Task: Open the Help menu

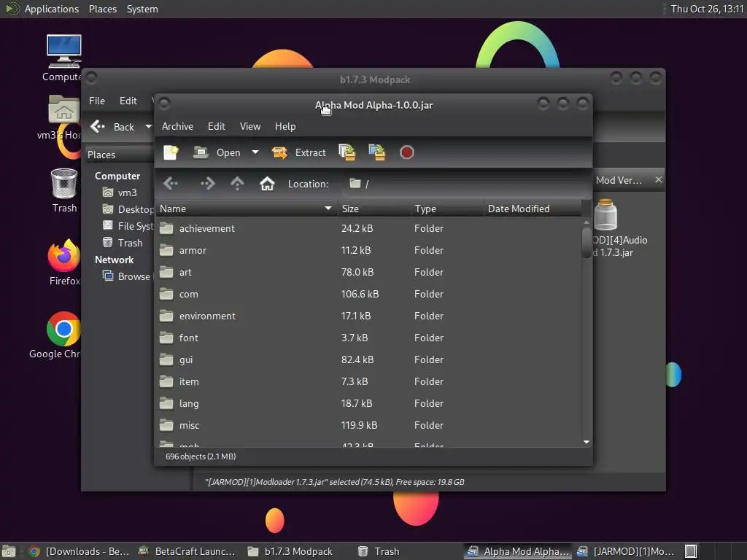Action: [285, 126]
